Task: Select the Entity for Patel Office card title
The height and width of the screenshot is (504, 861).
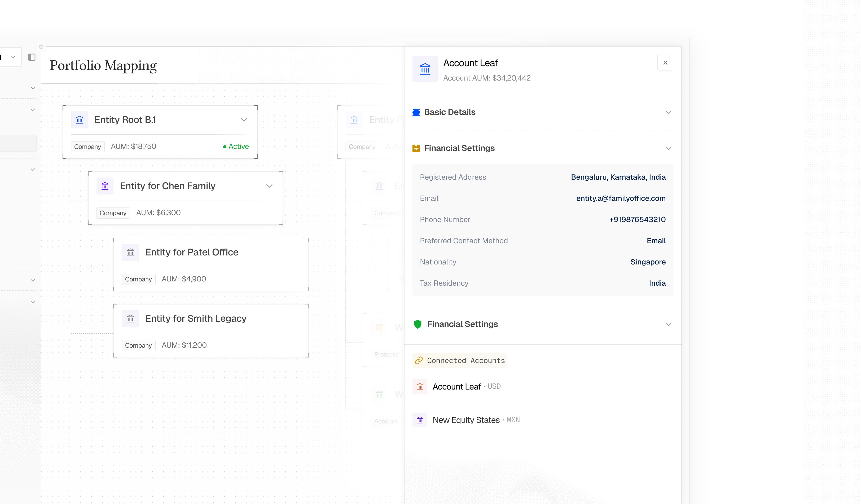Action: (x=192, y=252)
